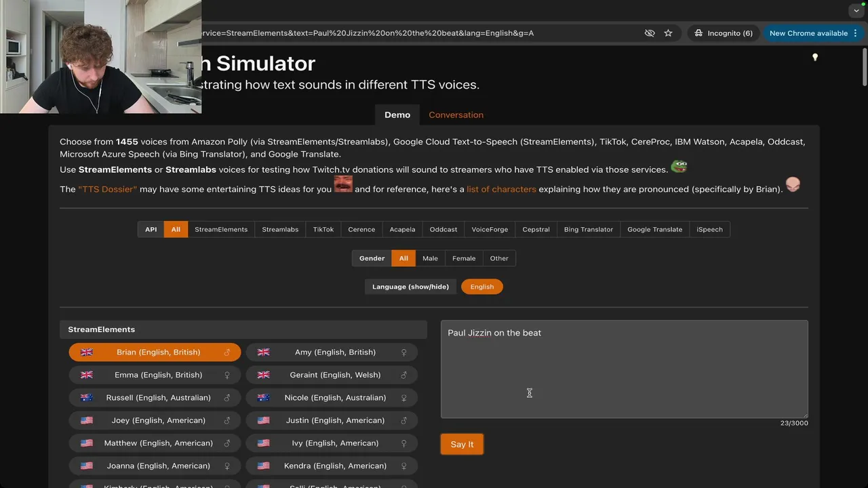The width and height of the screenshot is (868, 488).
Task: Click the StreamElements section header
Action: click(243, 329)
